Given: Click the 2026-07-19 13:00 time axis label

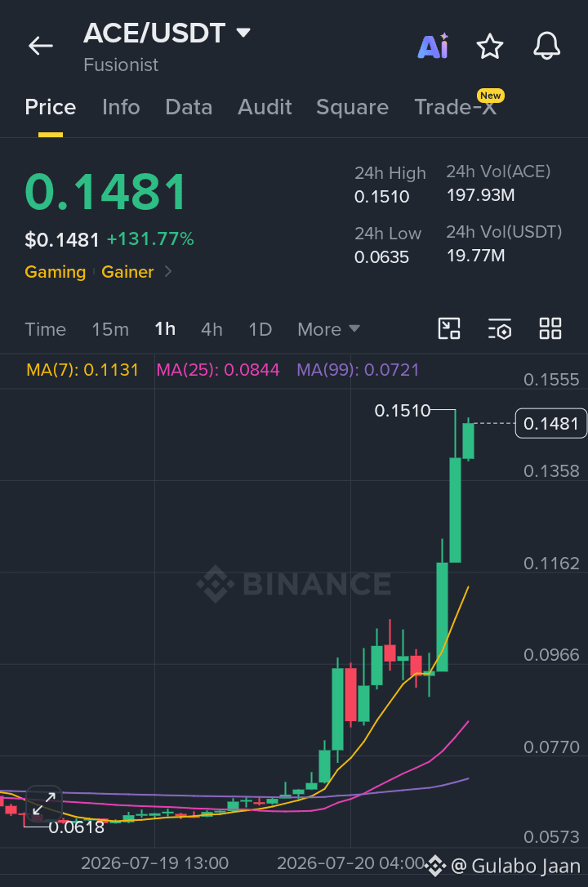Looking at the screenshot, I should click(154, 863).
